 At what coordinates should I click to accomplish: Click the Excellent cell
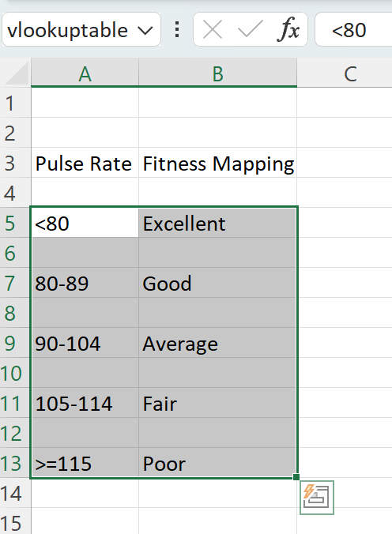tap(218, 223)
